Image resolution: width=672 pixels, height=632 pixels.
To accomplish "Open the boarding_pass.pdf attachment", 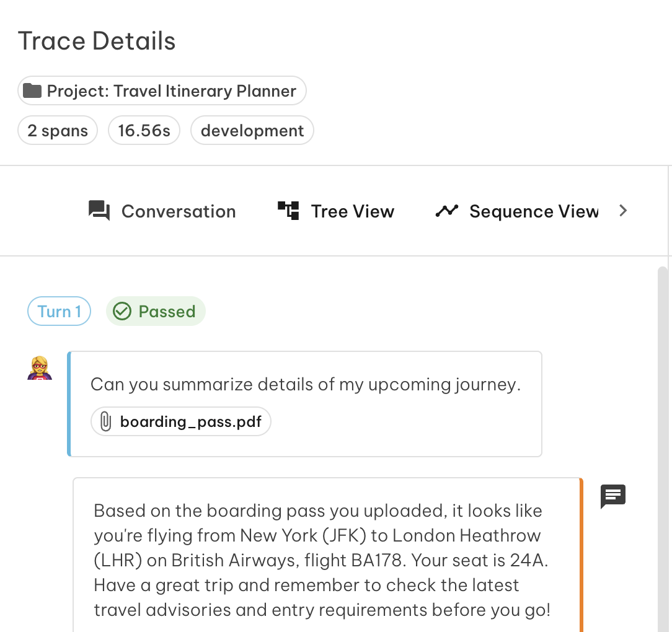I will click(180, 421).
